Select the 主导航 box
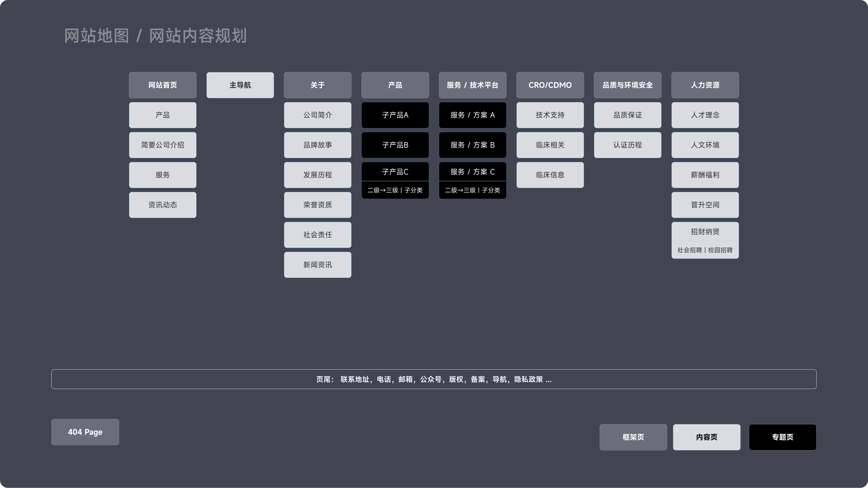868x488 pixels. tap(240, 85)
